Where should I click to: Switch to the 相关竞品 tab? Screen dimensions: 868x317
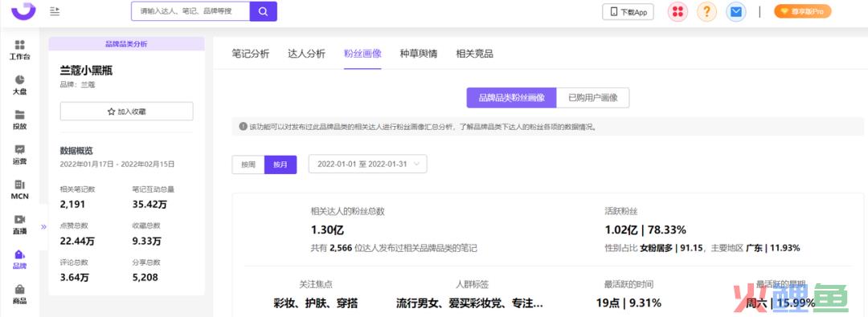pyautogui.click(x=474, y=54)
